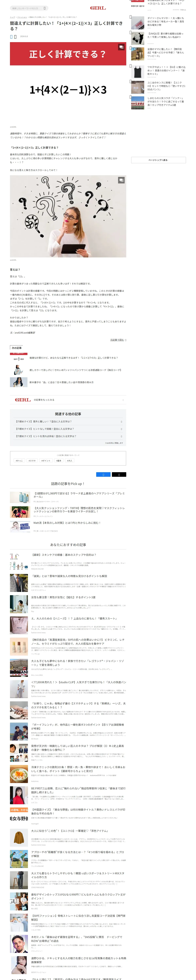Open next article about 2.1×3/7+0.9 calculation
This screenshot has height=980, width=196.
click(x=73, y=358)
